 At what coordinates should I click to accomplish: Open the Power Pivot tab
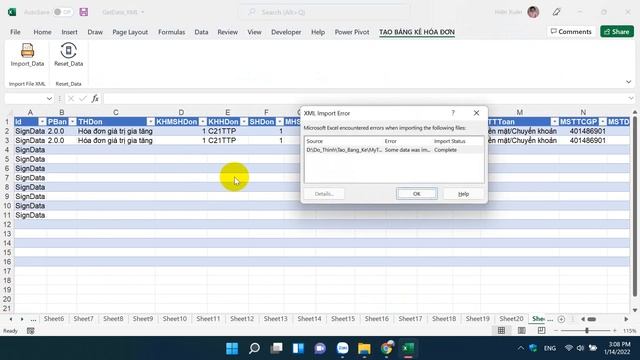[352, 32]
